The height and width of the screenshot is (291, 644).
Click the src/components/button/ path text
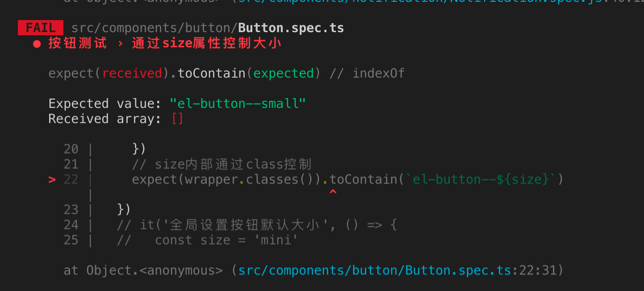pos(155,28)
